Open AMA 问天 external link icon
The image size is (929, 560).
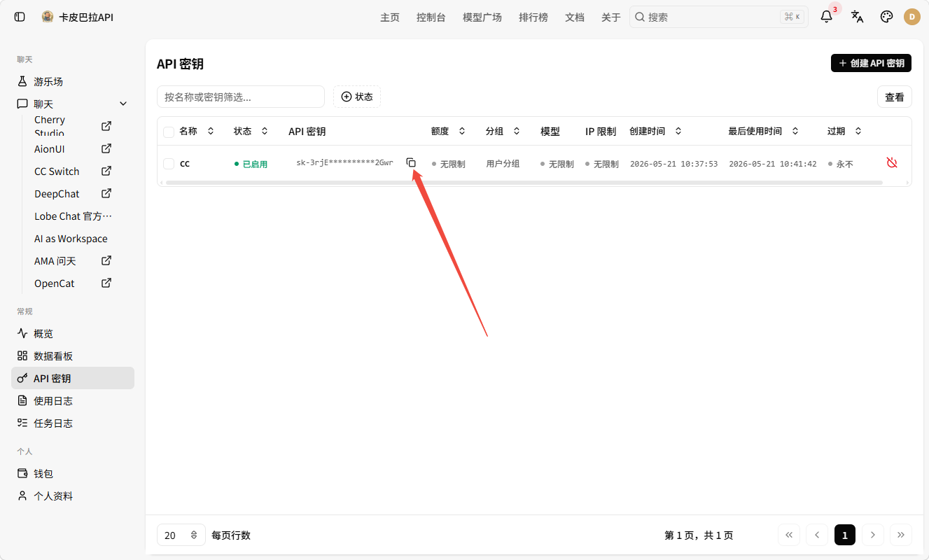click(x=106, y=260)
